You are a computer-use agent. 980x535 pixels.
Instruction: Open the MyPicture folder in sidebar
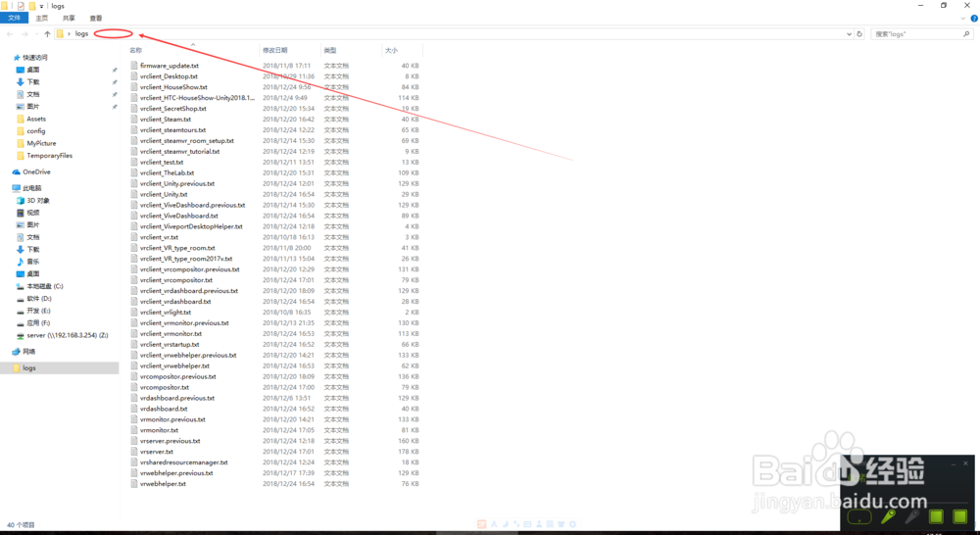pyautogui.click(x=41, y=143)
